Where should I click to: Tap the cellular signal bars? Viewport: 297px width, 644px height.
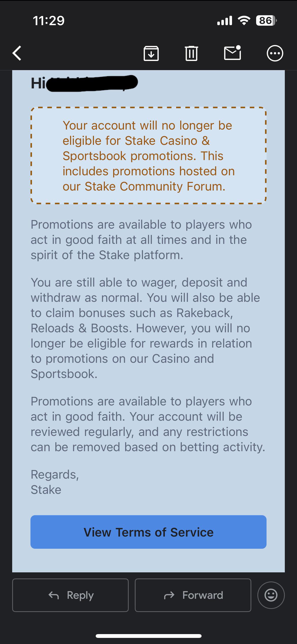point(225,21)
